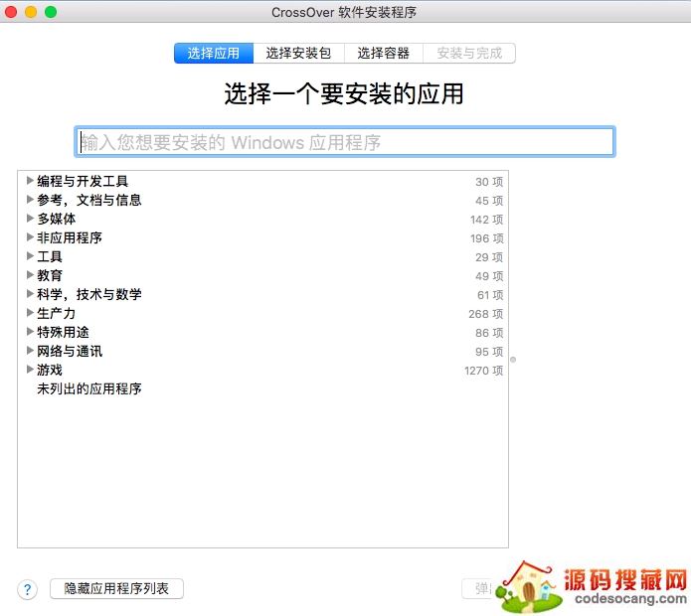Expand the 游戏 category triangle
Image resolution: width=691 pixels, height=616 pixels.
click(30, 370)
